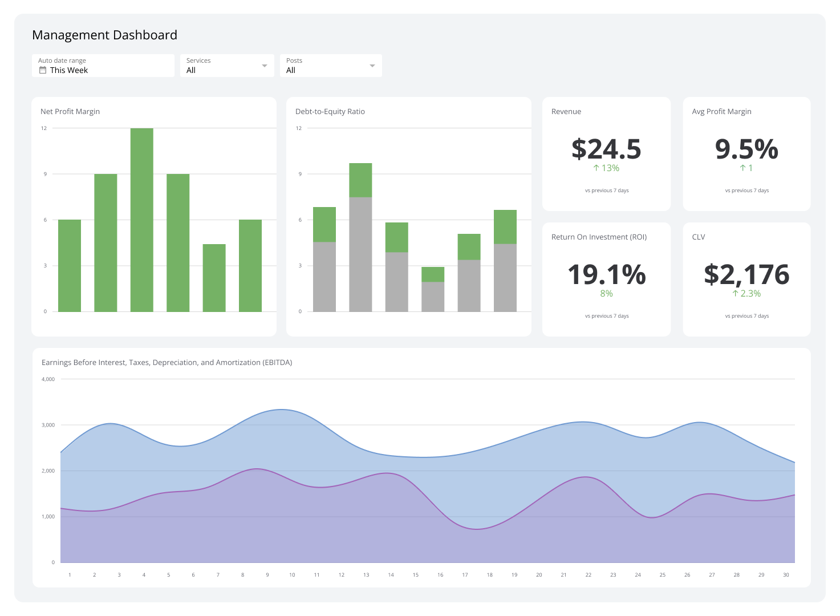Viewport: 840px width, 616px height.
Task: Select the Management Dashboard title
Action: tap(104, 35)
